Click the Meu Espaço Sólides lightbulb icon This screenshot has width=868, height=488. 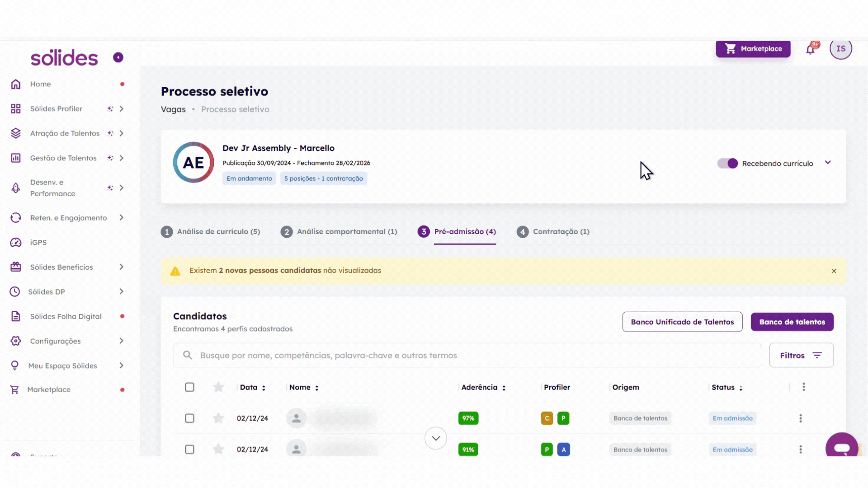click(15, 366)
